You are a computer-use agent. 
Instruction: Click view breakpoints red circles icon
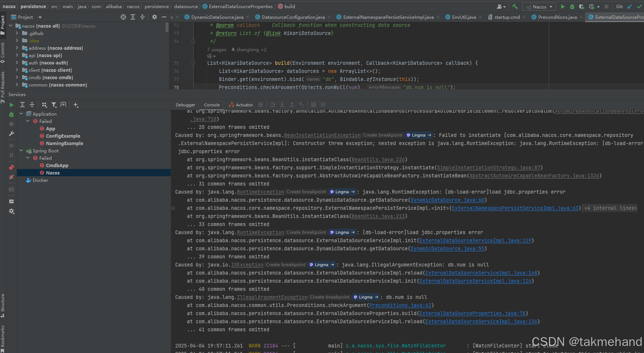(x=11, y=167)
